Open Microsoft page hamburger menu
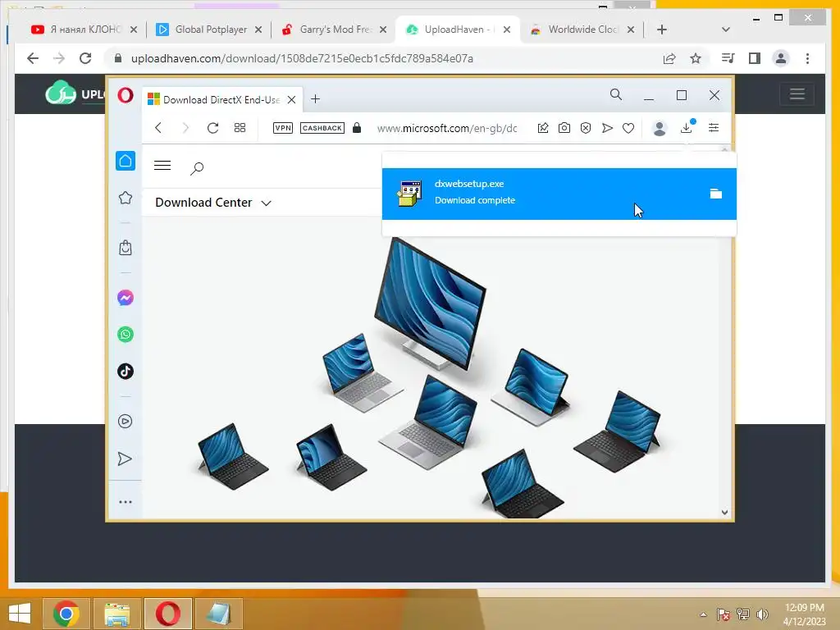The height and width of the screenshot is (630, 840). (162, 165)
